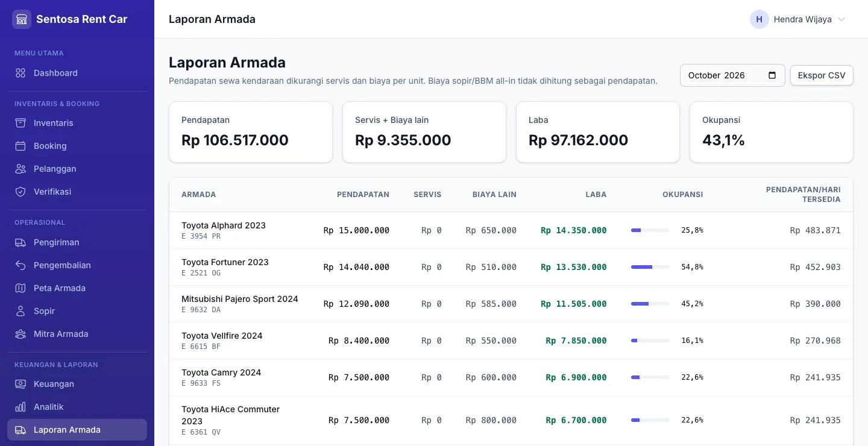Image resolution: width=868 pixels, height=446 pixels.
Task: Click the OKUPANSI column header
Action: tap(683, 195)
